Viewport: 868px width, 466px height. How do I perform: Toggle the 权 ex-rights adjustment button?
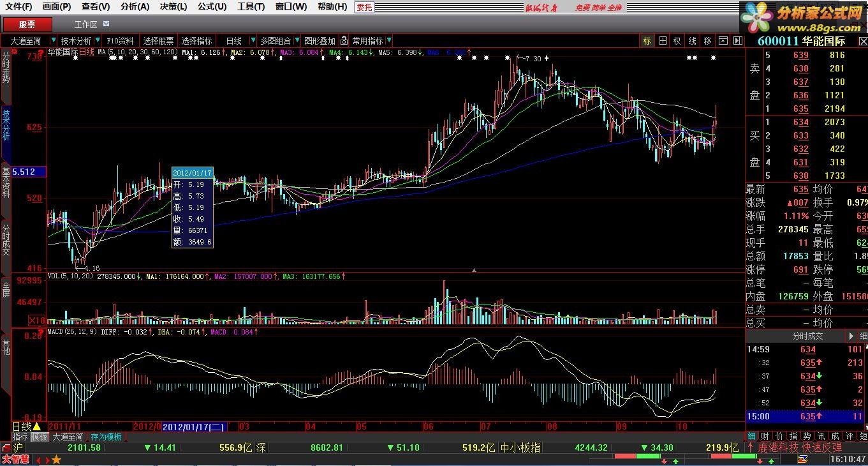(x=677, y=41)
